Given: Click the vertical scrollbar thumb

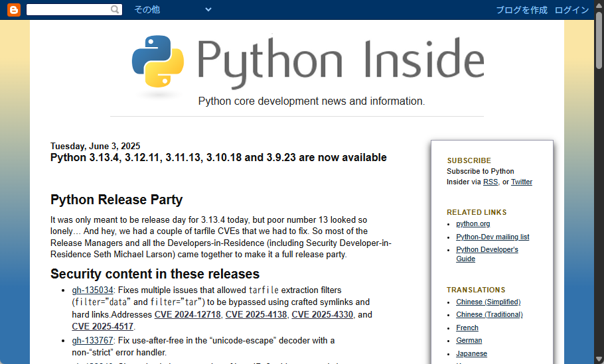Looking at the screenshot, I should pos(599,40).
